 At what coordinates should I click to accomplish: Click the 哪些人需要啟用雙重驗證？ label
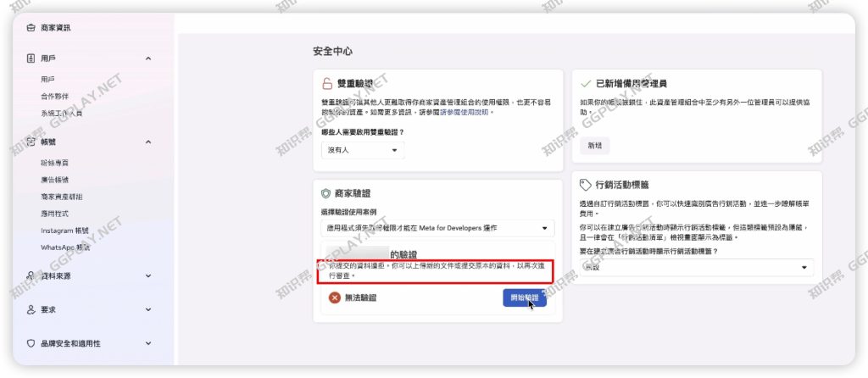(x=363, y=131)
